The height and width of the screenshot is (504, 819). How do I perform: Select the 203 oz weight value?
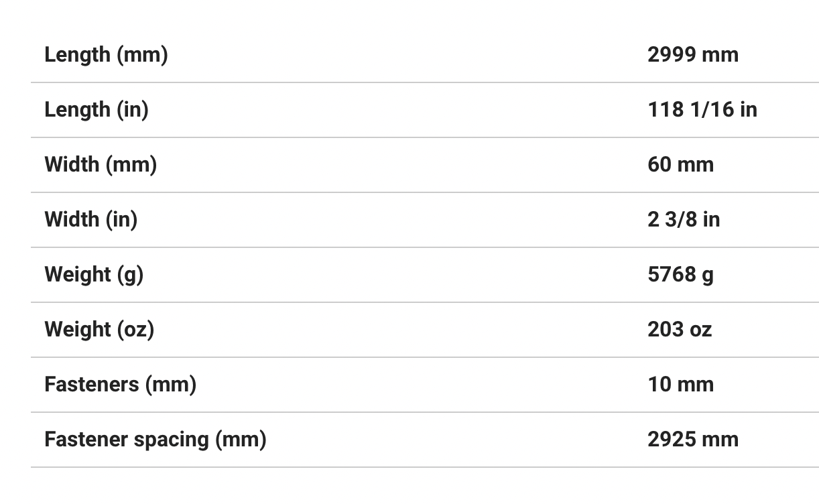[680, 329]
